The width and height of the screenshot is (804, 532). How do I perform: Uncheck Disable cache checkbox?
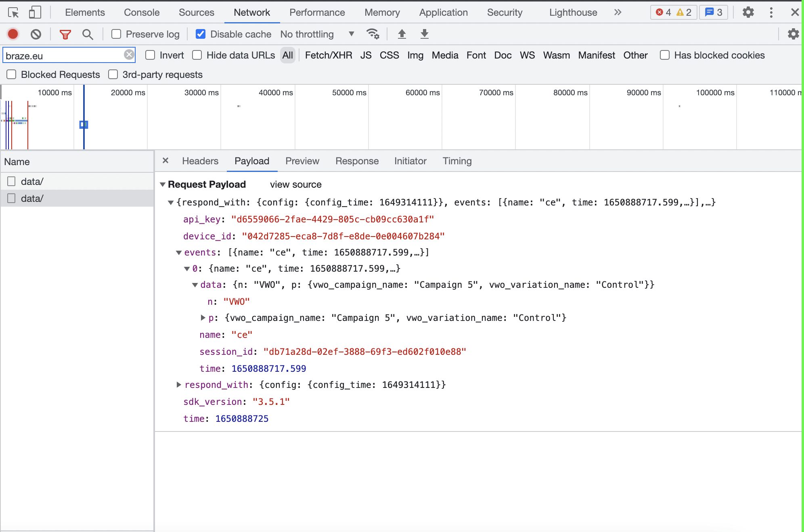point(201,34)
